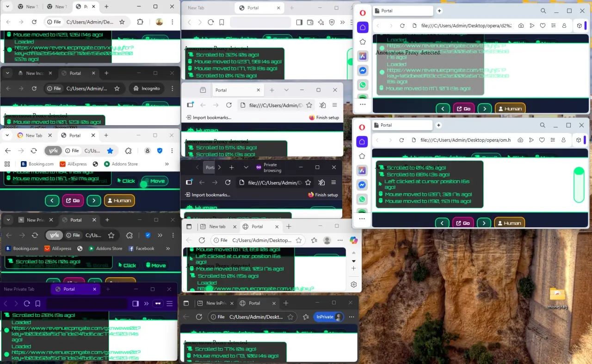Toggle the favorites star in the Edge InPrivate address bar
The image size is (592, 364).
tap(290, 317)
